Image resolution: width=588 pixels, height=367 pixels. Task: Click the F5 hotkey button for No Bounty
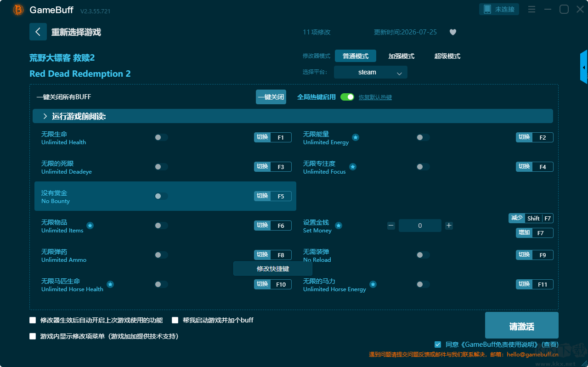tap(273, 196)
